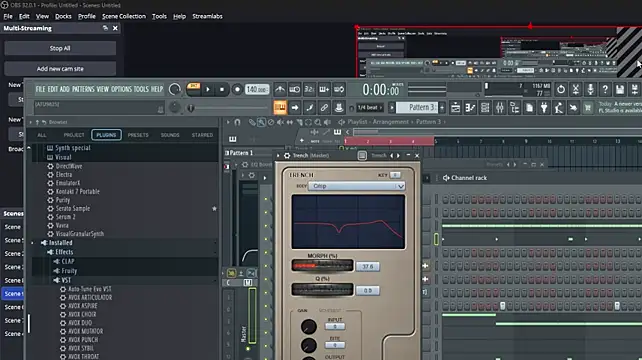This screenshot has width=642, height=360.
Task: Click the stop button in FL Studio transport
Action: [222, 89]
